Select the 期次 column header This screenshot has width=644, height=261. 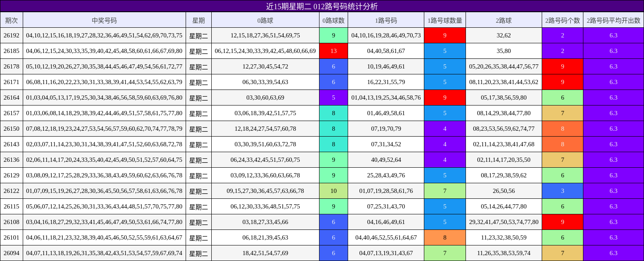(x=11, y=20)
